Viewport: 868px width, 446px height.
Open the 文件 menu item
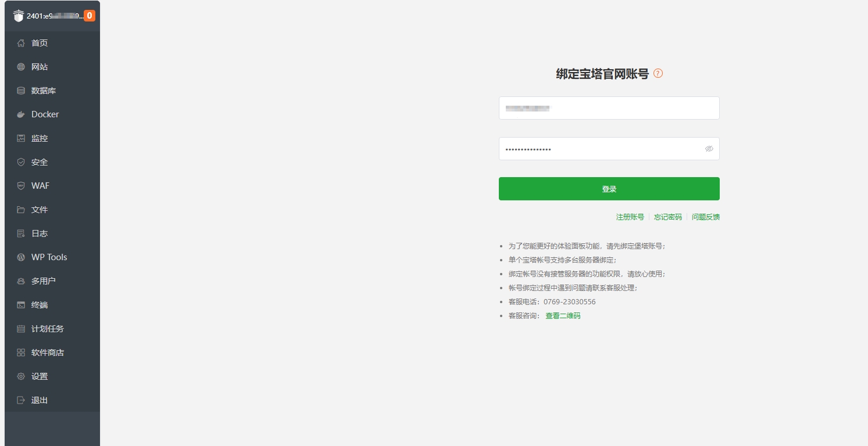[52, 210]
